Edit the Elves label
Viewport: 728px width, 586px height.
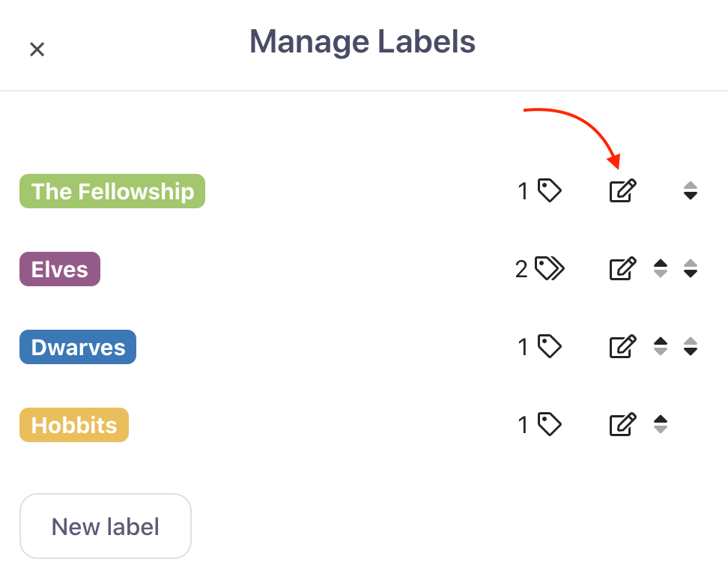click(622, 268)
